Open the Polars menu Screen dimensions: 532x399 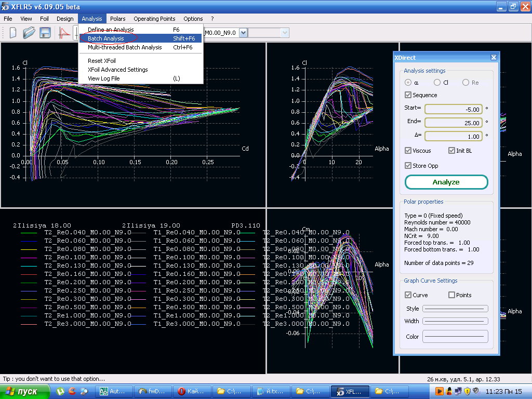(117, 19)
